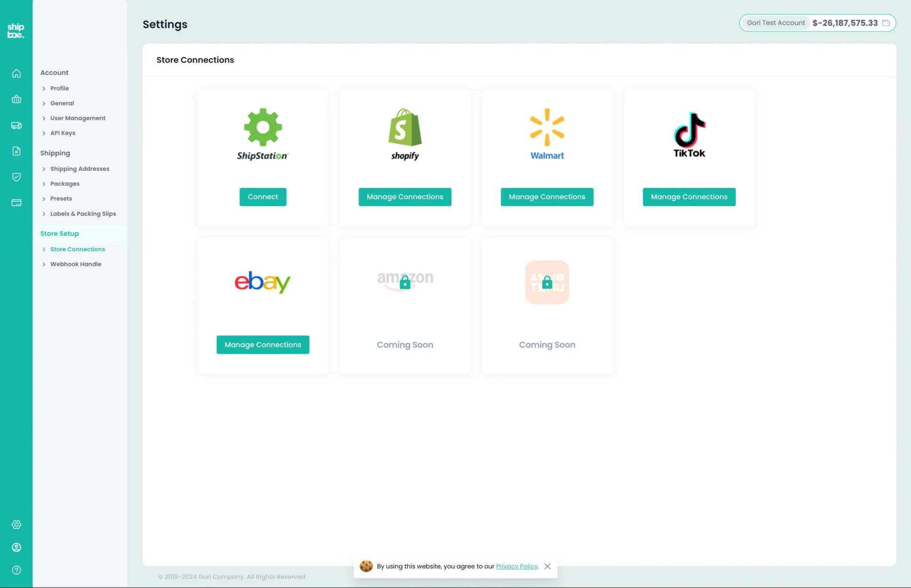This screenshot has width=911, height=588.
Task: Click Manage Connections for eBay
Action: (263, 344)
